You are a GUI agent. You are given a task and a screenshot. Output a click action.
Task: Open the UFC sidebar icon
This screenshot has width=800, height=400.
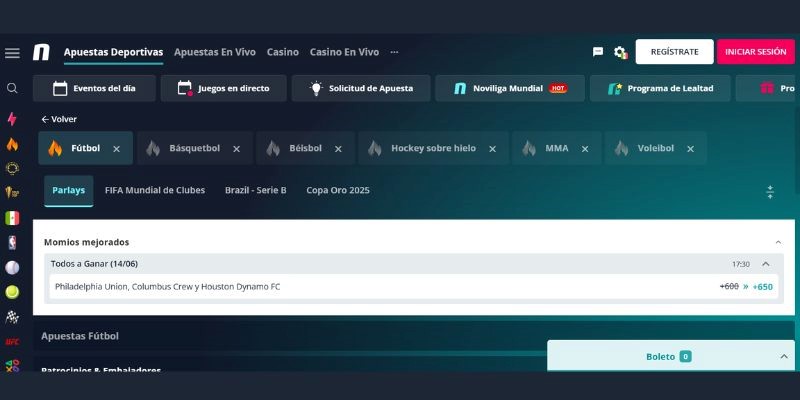pos(12,341)
